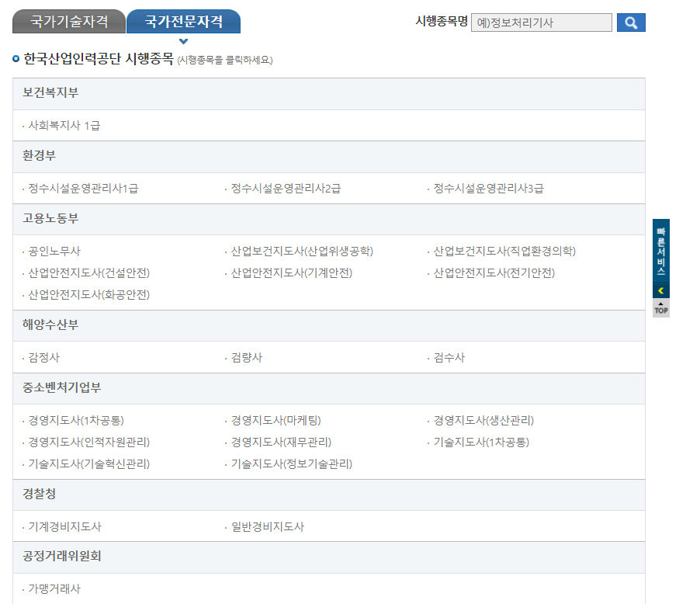
Task: Open 기술지도사(정보기술관리) link
Action: coord(292,464)
